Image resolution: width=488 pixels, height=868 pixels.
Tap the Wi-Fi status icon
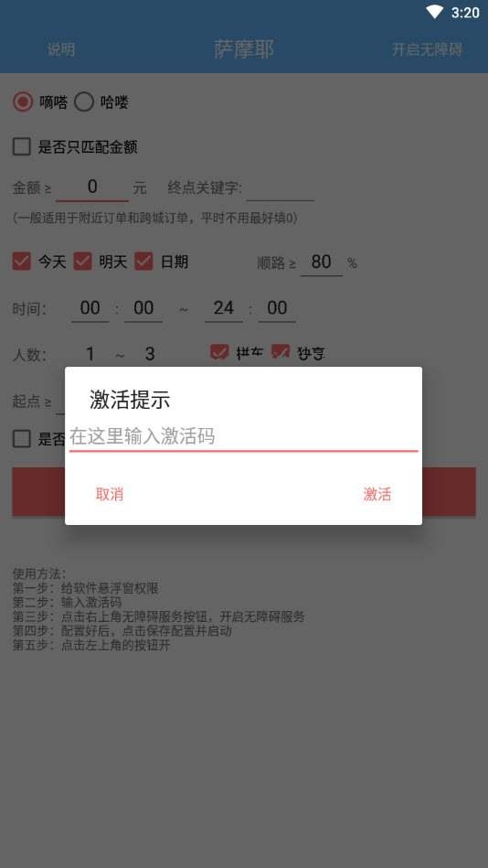point(434,12)
